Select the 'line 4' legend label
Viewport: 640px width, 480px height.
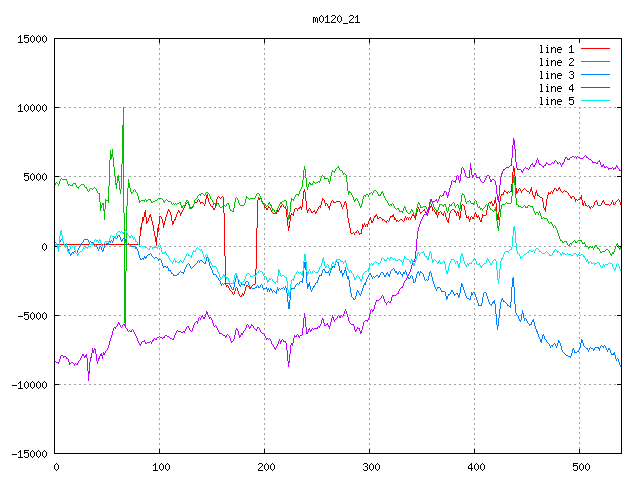coord(556,89)
